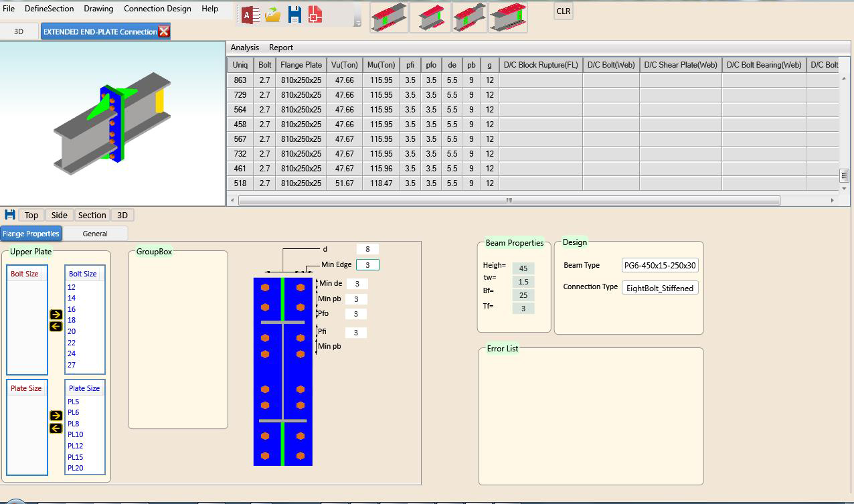Image resolution: width=854 pixels, height=504 pixels.
Task: Save project with the blue floppy disk icon
Action: pyautogui.click(x=294, y=15)
